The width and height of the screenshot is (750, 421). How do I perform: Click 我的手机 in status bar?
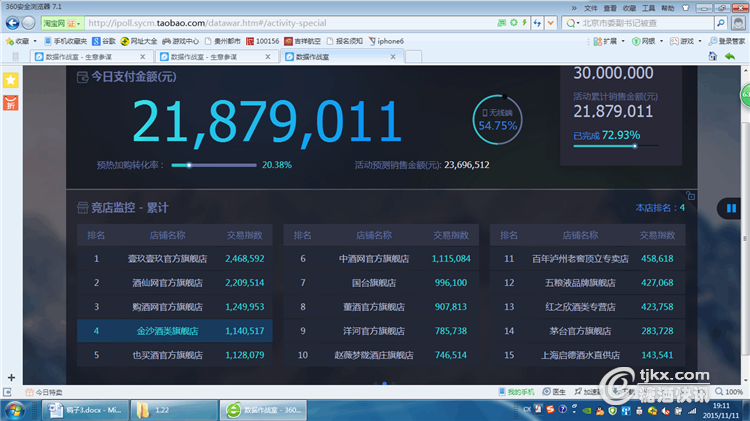pyautogui.click(x=516, y=392)
